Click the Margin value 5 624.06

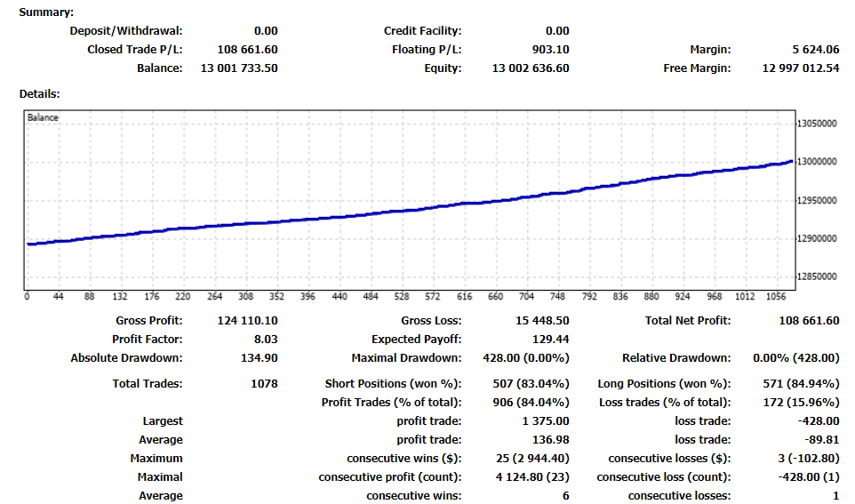click(811, 50)
